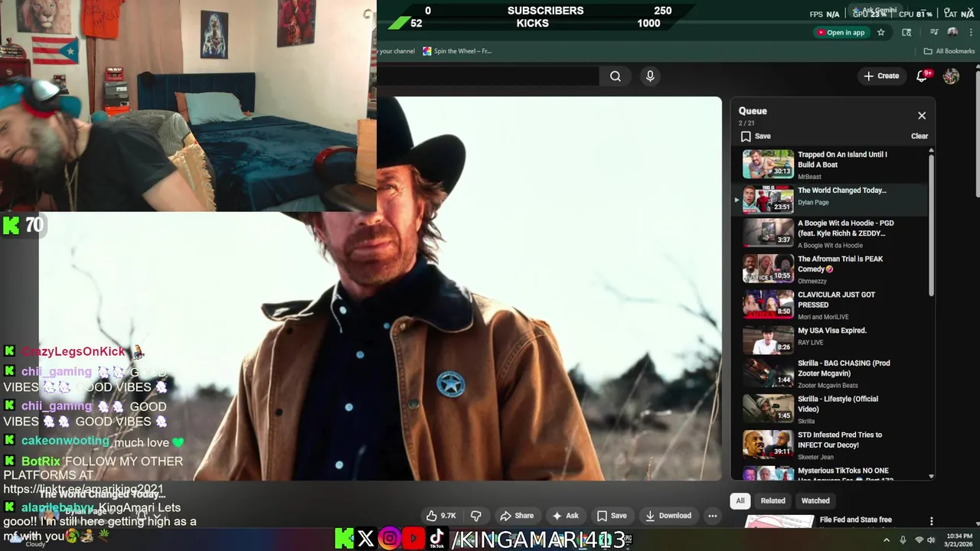Open the Chrome three-dot menu
The image size is (980, 551).
(x=971, y=32)
